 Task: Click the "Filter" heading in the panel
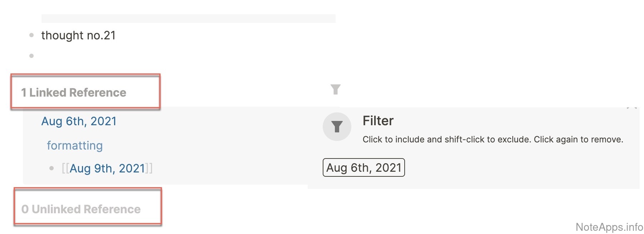pos(378,121)
